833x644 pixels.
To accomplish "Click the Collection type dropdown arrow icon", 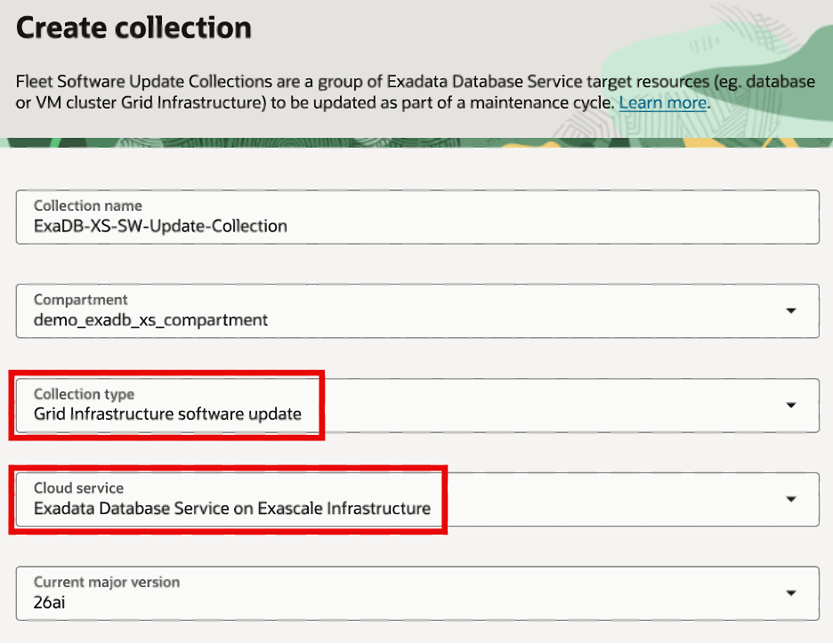I will 791,406.
